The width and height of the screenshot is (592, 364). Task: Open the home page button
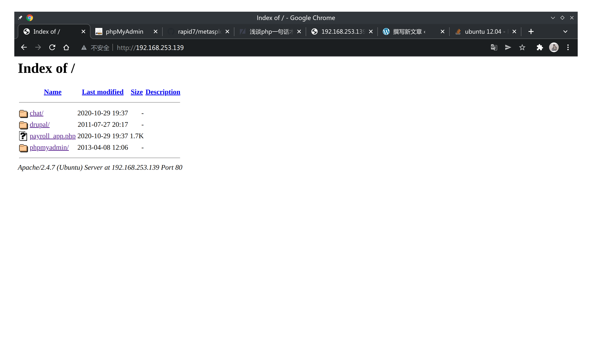(x=66, y=48)
